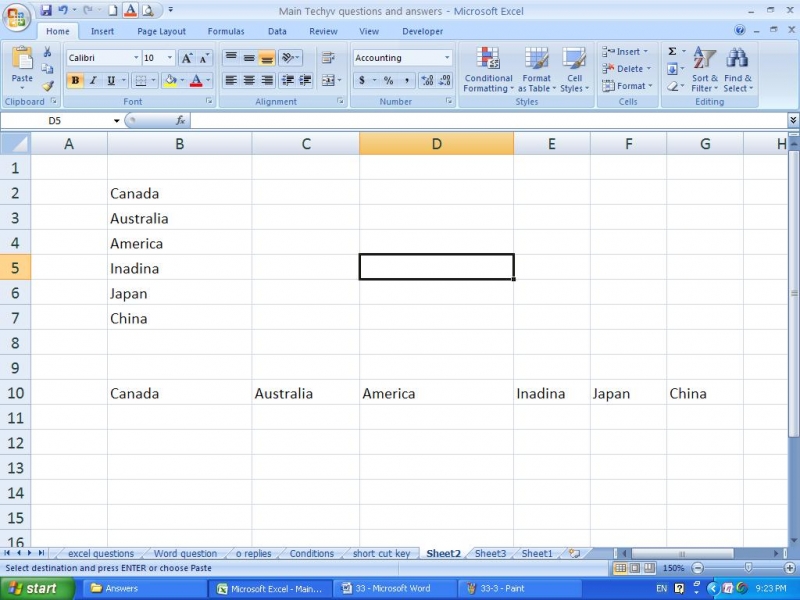Viewport: 800px width, 600px height.
Task: Open Conditional Formatting in Styles group
Action: pyautogui.click(x=488, y=70)
